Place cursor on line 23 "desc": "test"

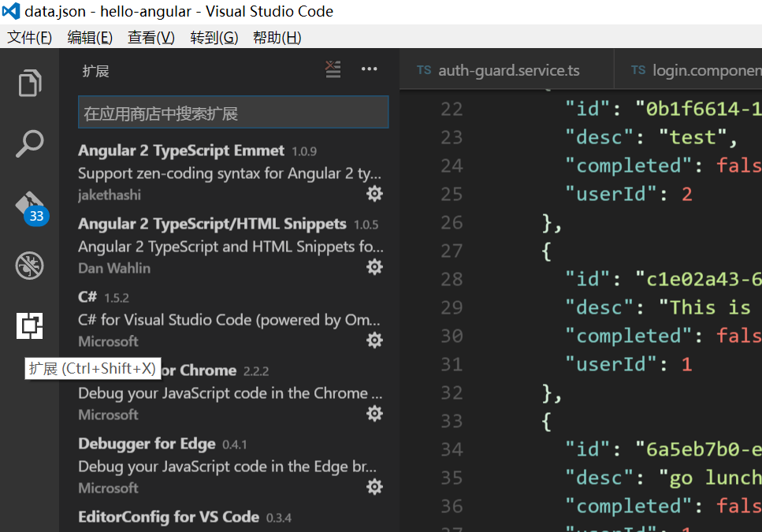coord(651,137)
